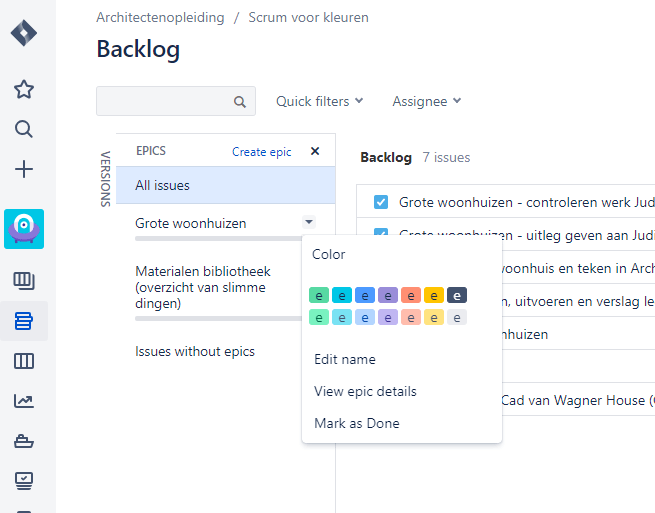Open the releases ship icon
The image size is (655, 513).
coord(24,440)
